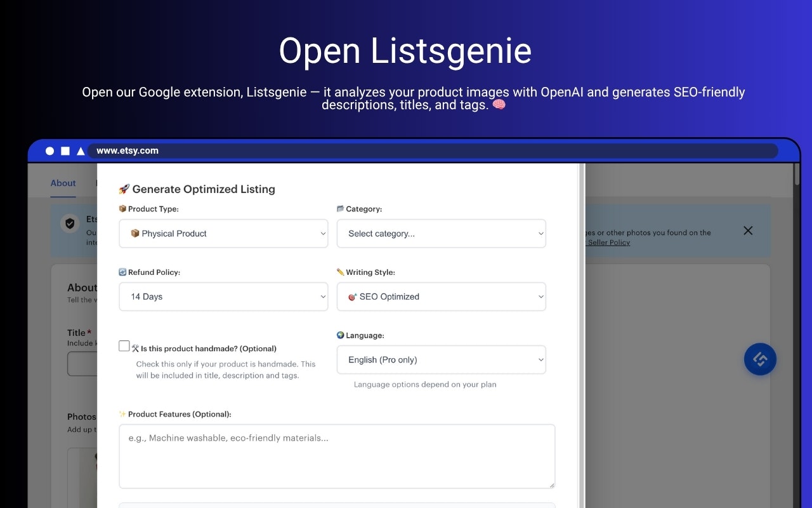Click the shield icon in the banner
The height and width of the screenshot is (508, 812).
[69, 224]
